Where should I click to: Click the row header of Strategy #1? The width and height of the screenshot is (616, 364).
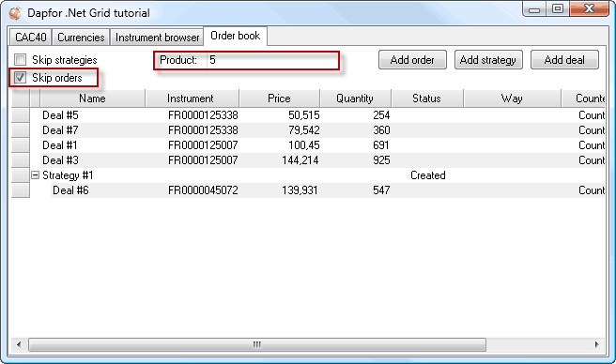21,175
